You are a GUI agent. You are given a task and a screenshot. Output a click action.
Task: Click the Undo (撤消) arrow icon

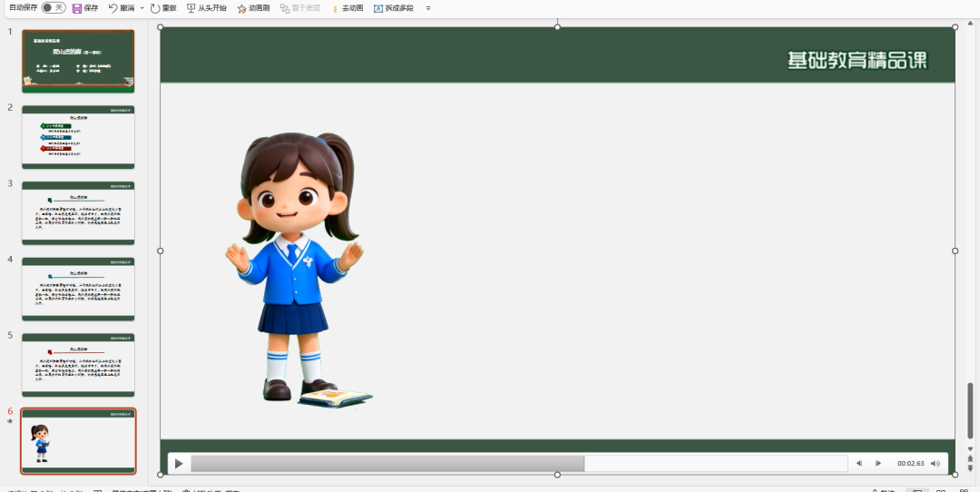click(x=113, y=8)
